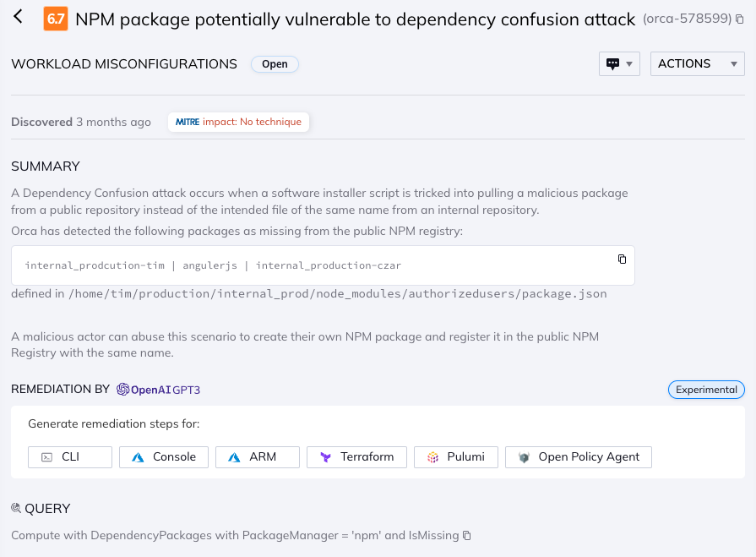
Task: Generate remediation steps for CLI
Action: point(69,456)
